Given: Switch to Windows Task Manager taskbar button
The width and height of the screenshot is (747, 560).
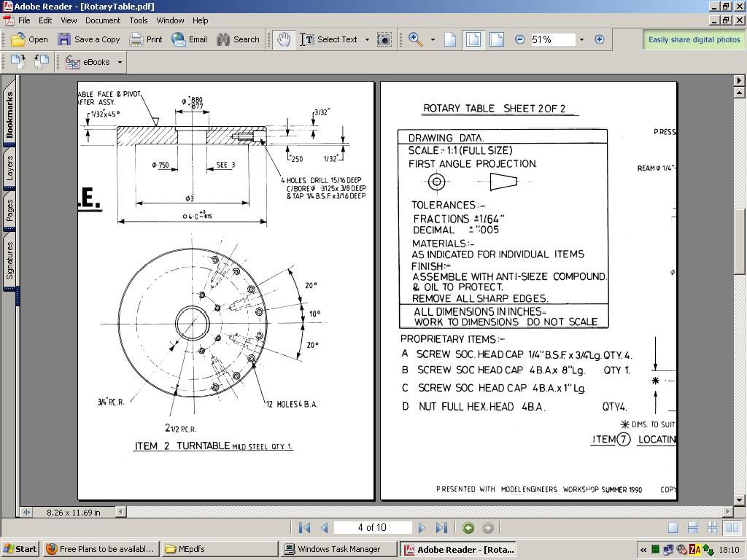Looking at the screenshot, I should (x=338, y=549).
